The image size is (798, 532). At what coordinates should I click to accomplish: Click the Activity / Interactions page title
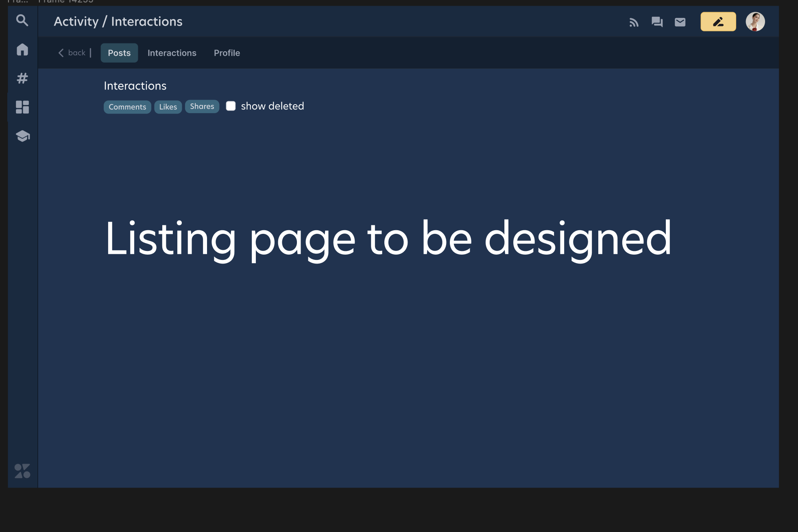[118, 21]
